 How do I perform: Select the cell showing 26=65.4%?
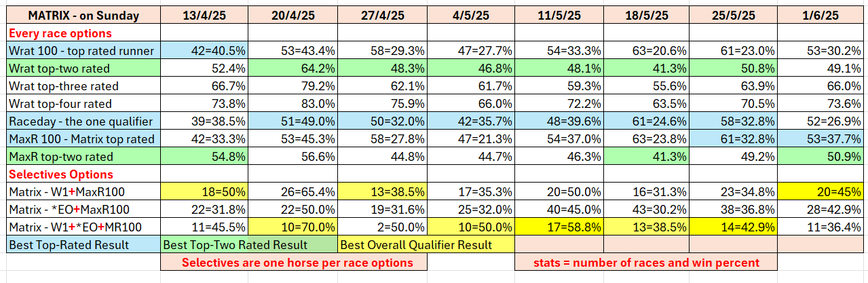(293, 192)
